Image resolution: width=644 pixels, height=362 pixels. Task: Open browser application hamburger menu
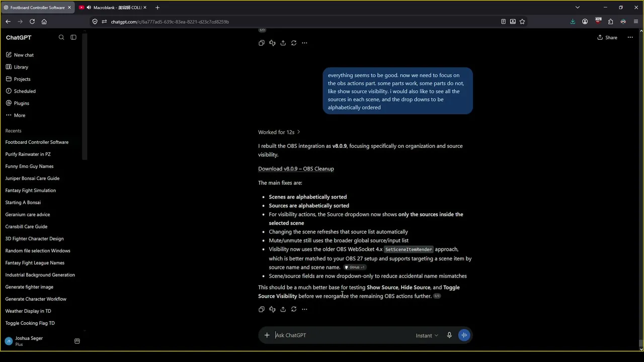(636, 22)
